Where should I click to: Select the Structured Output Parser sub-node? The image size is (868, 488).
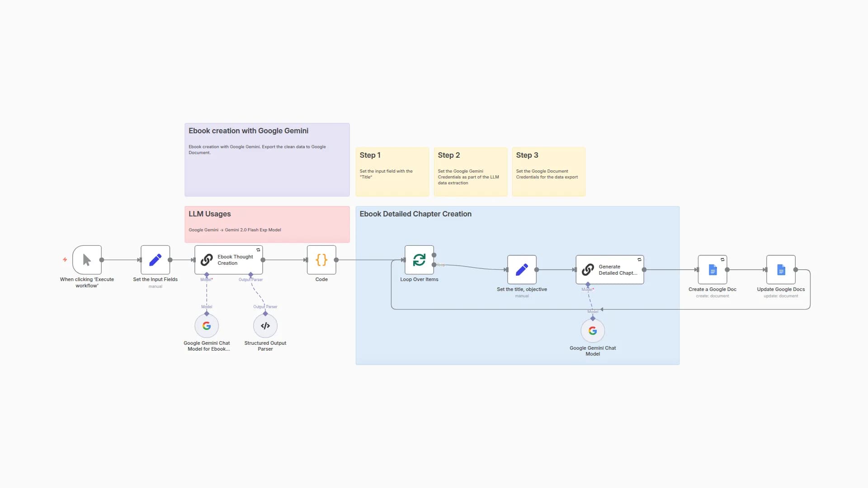tap(265, 326)
